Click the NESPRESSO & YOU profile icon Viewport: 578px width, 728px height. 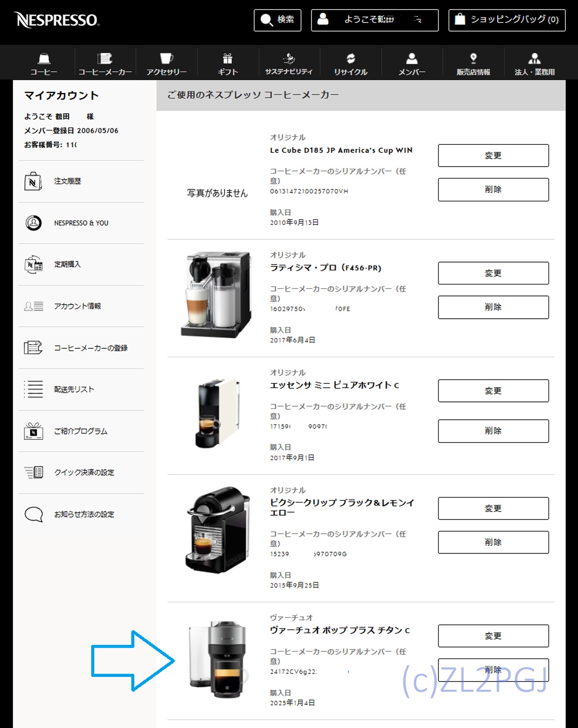(34, 223)
